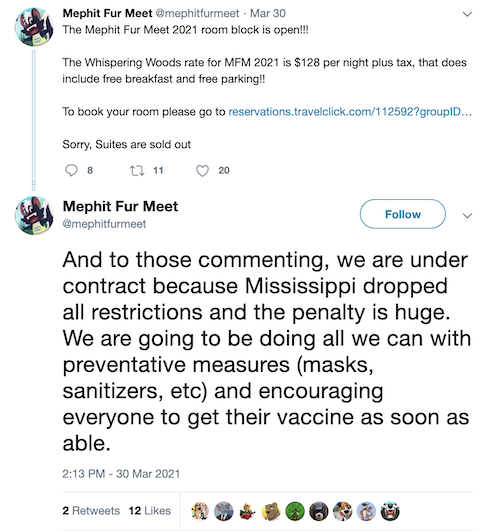Click the reply speech bubble icon
Image resolution: width=500 pixels, height=531 pixels.
click(x=71, y=170)
